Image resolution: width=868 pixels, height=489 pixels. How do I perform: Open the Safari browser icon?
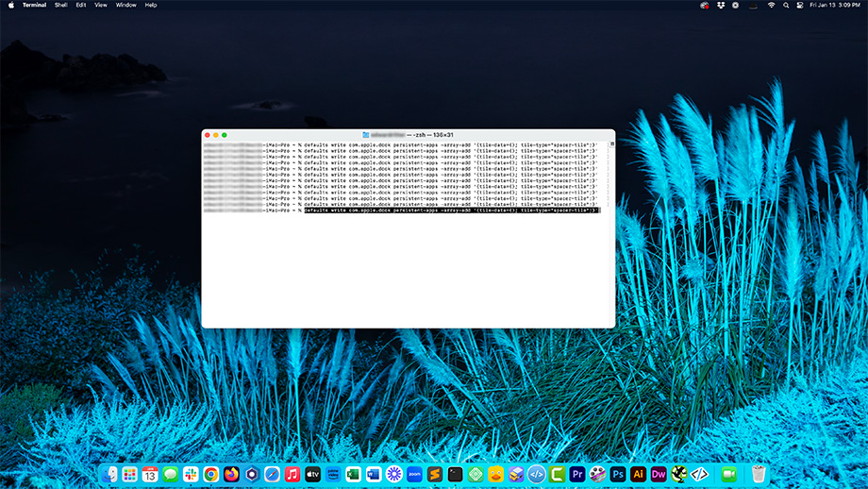272,474
